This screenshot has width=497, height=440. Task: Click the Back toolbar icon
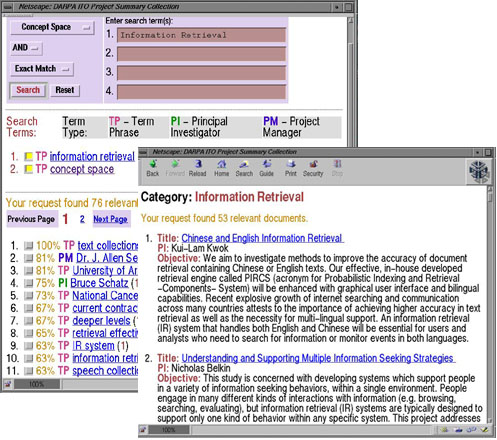tap(153, 168)
